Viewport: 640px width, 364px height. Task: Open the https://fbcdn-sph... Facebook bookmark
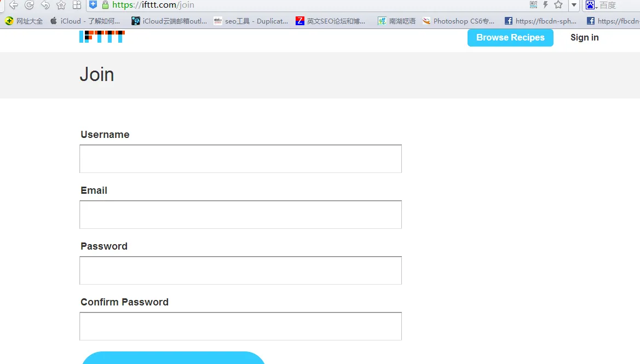click(x=541, y=21)
